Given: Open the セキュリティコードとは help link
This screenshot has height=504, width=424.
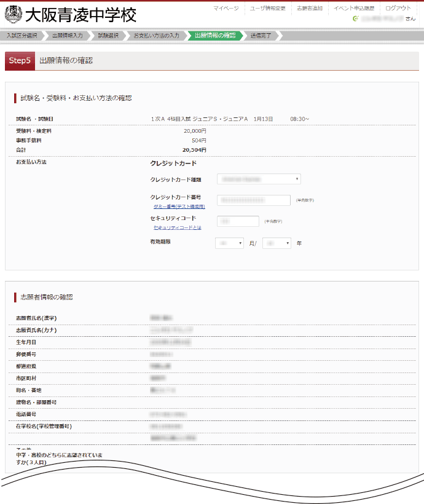Looking at the screenshot, I should [177, 227].
